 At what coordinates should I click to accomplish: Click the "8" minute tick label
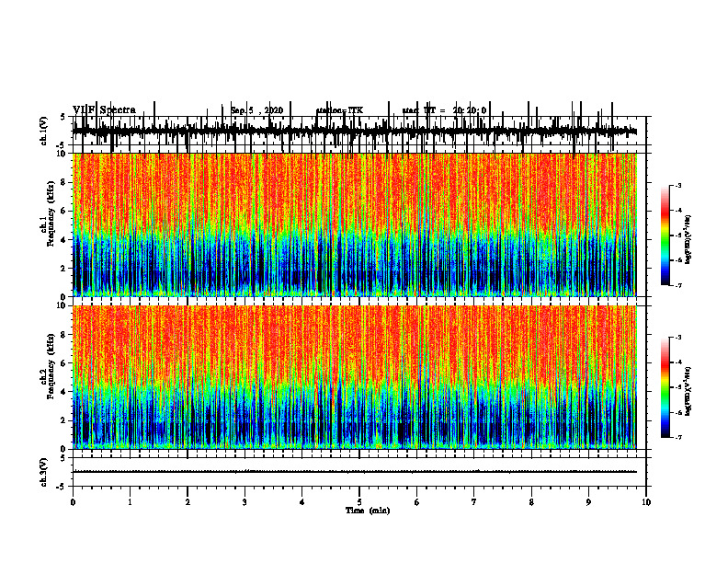531,502
